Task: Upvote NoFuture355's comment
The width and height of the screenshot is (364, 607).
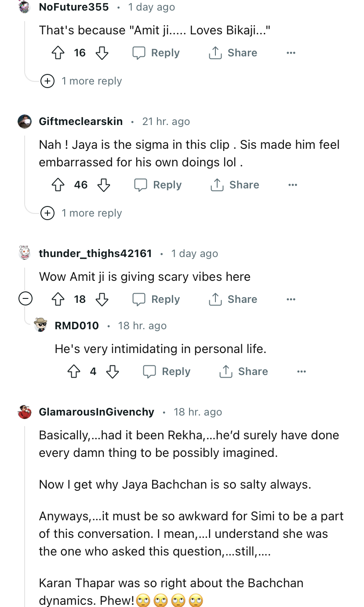Action: (58, 53)
